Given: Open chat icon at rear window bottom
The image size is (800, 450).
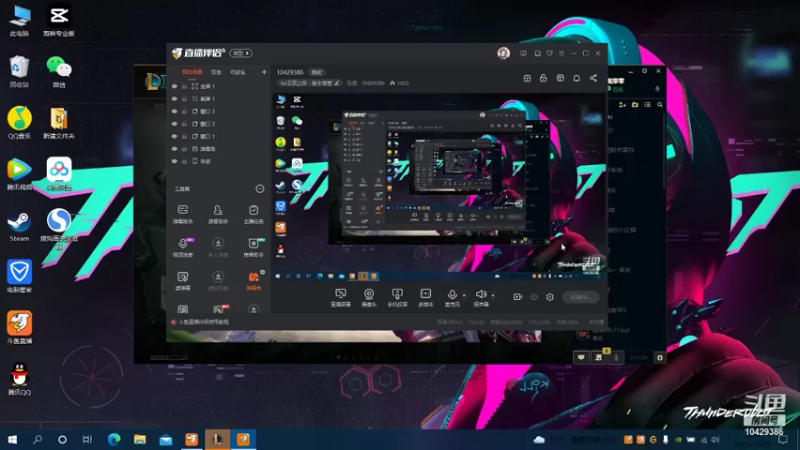Looking at the screenshot, I should coord(581,358).
